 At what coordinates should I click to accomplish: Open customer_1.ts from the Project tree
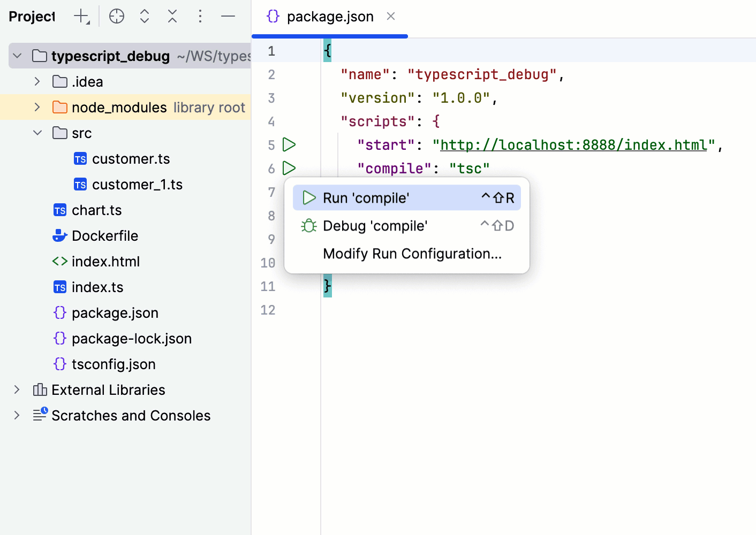click(138, 184)
